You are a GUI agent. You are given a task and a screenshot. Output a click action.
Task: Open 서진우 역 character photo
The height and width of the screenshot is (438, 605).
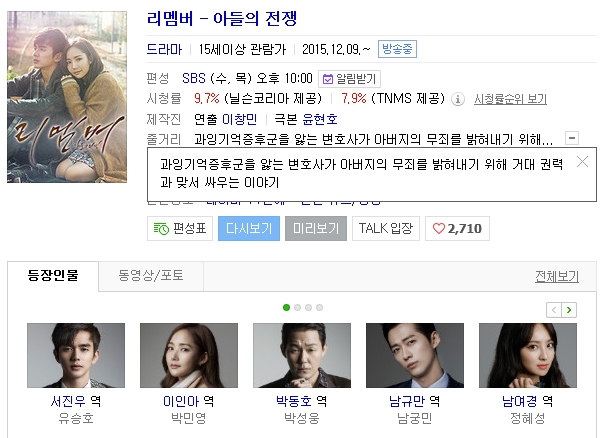point(76,355)
